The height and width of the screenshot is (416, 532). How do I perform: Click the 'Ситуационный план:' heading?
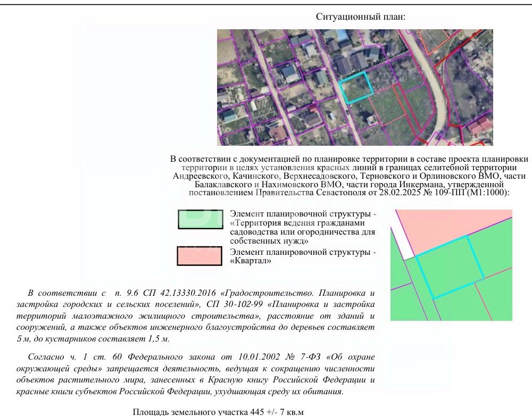[361, 16]
